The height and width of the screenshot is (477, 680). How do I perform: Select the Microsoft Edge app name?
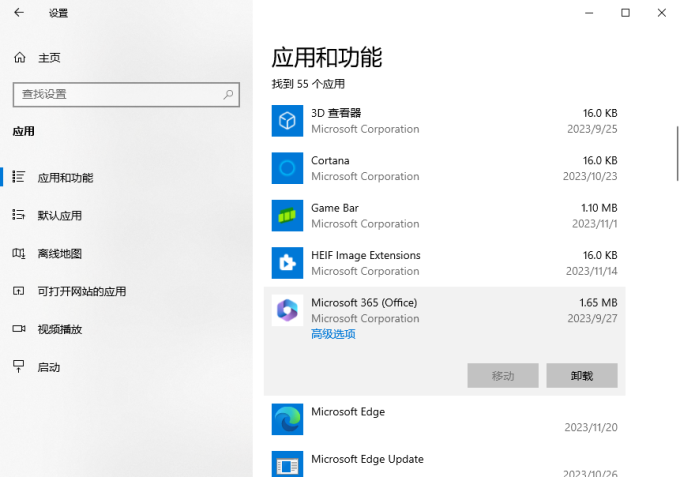point(348,412)
